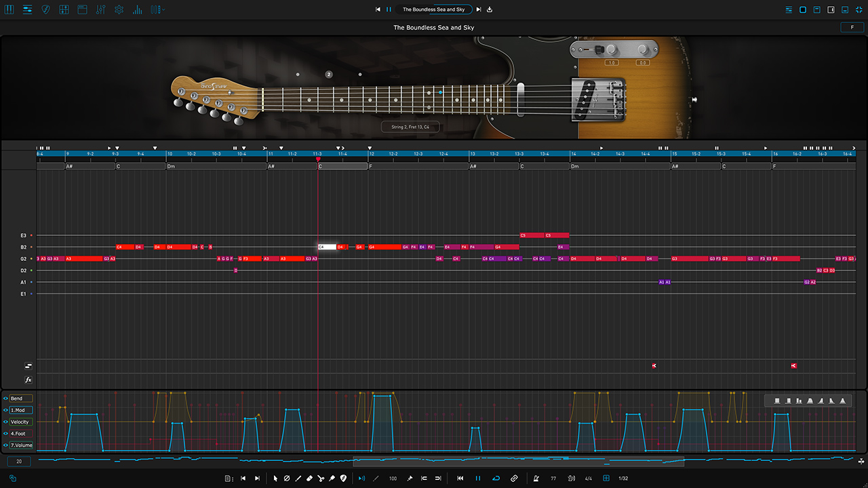Select the white highlighted C4 note on B2 string

327,247
